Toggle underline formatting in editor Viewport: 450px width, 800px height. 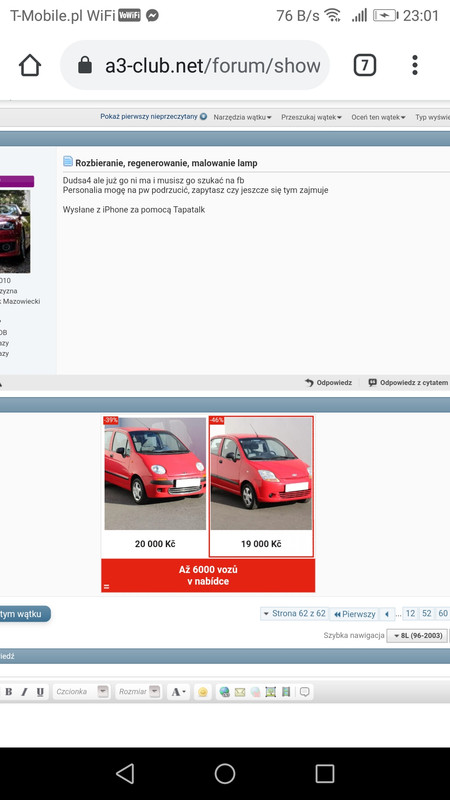pyautogui.click(x=40, y=692)
